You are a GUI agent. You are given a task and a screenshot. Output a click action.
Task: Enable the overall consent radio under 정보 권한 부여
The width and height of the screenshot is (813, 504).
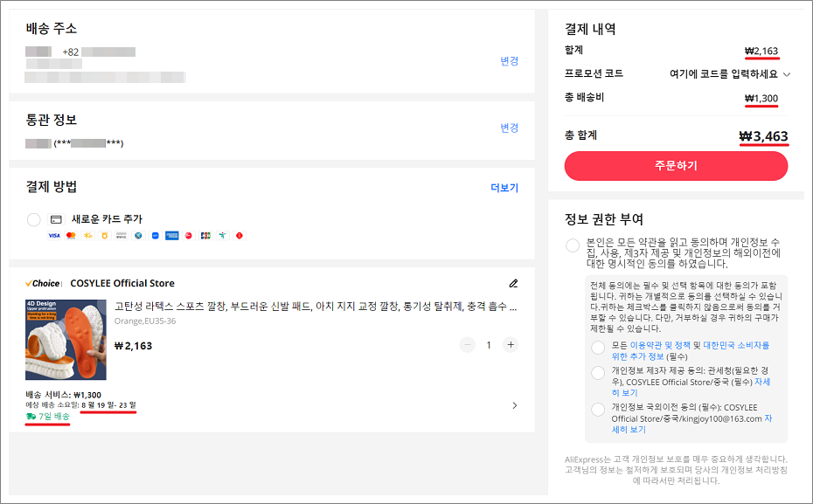572,245
